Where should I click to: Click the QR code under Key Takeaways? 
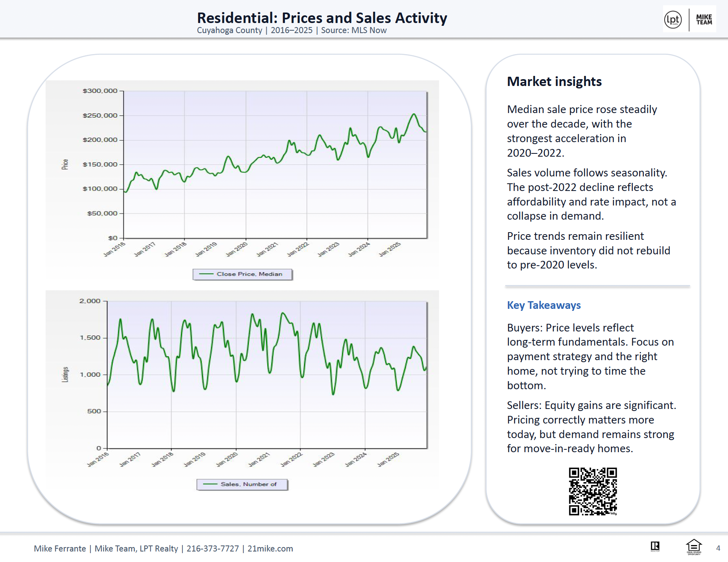click(x=593, y=491)
